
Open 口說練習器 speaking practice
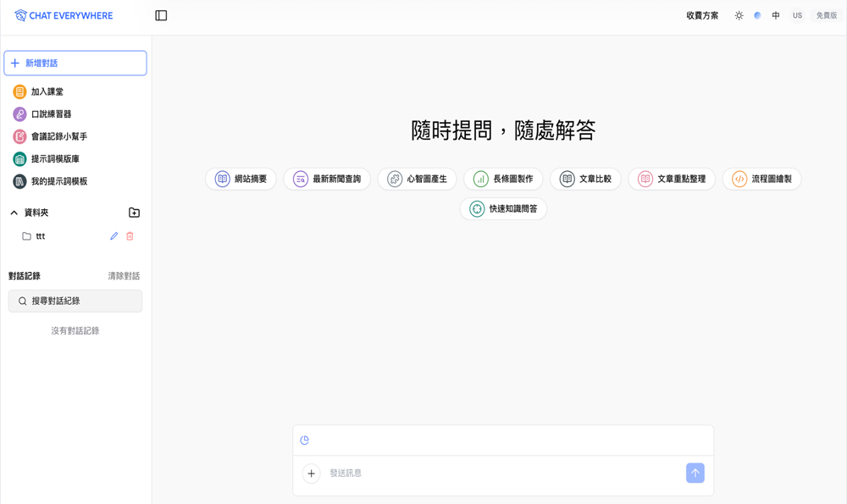click(x=42, y=114)
